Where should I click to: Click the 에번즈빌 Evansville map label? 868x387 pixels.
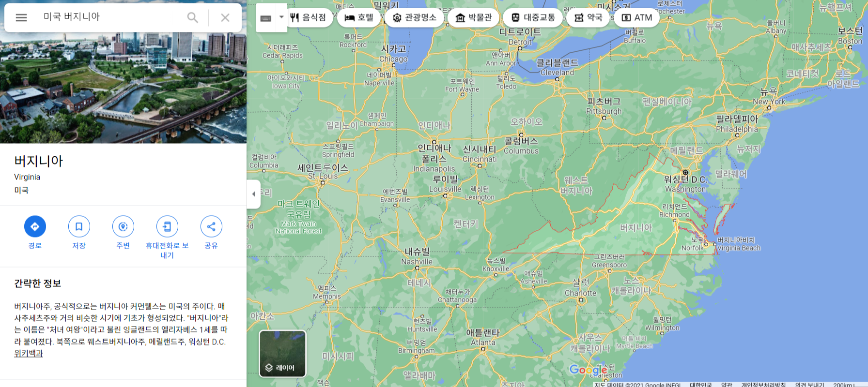(395, 195)
